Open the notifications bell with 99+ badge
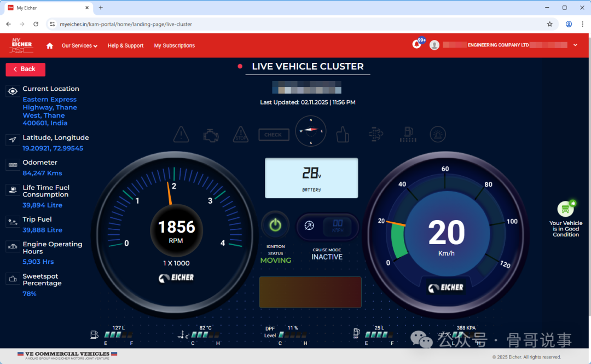 [417, 44]
